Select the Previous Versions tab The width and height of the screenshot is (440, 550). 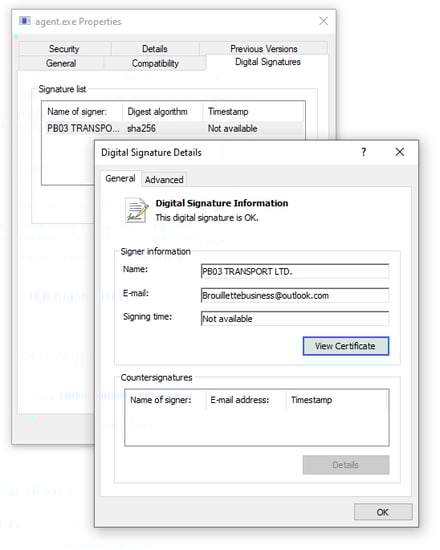(x=264, y=49)
